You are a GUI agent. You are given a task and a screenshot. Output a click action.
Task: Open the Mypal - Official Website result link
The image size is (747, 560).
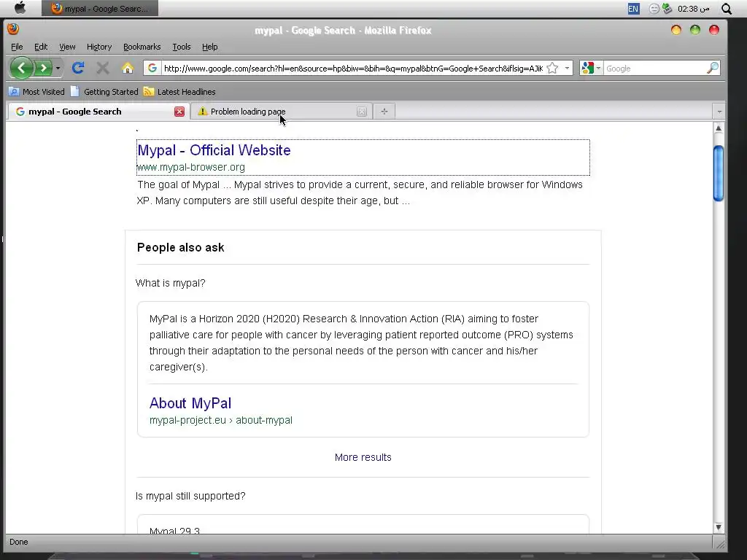[214, 150]
